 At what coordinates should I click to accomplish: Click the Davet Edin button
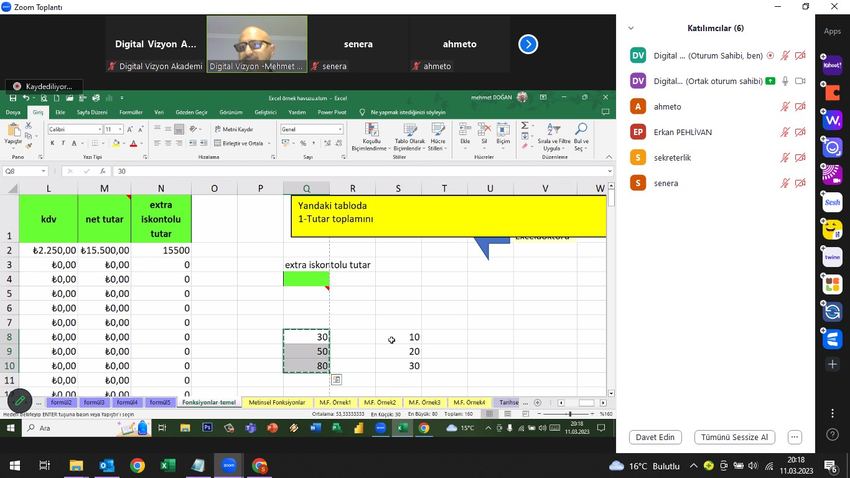655,437
